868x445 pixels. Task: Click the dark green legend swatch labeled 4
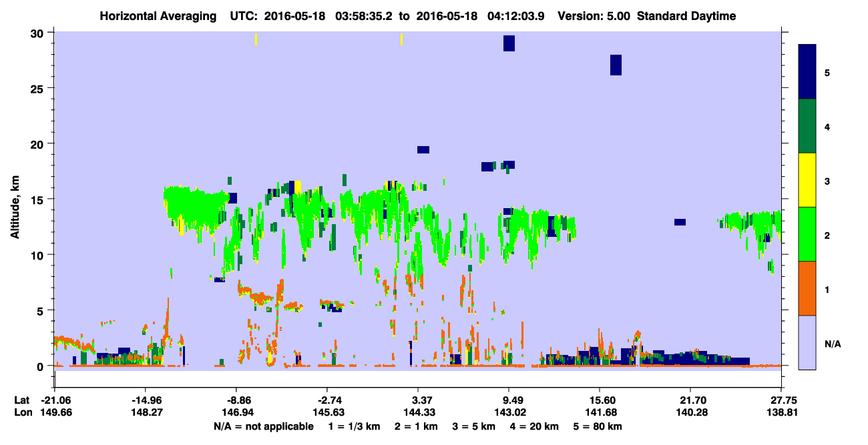(807, 126)
